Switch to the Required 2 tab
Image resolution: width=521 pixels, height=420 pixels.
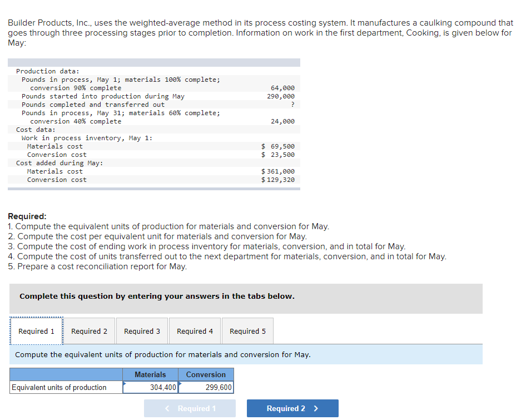[x=89, y=330]
